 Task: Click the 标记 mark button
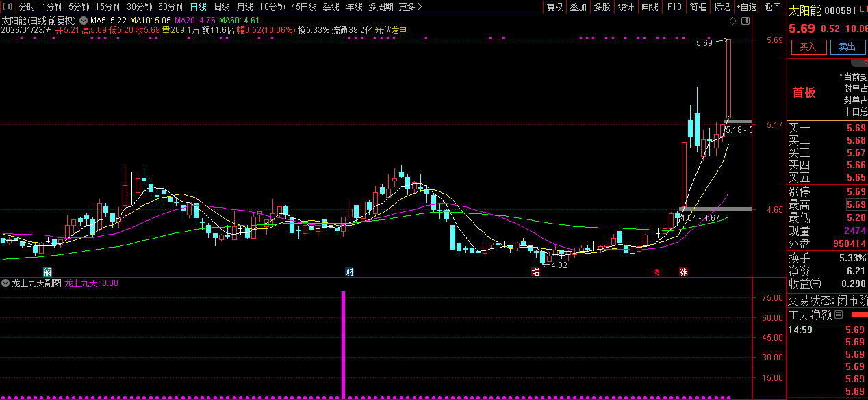pos(722,7)
